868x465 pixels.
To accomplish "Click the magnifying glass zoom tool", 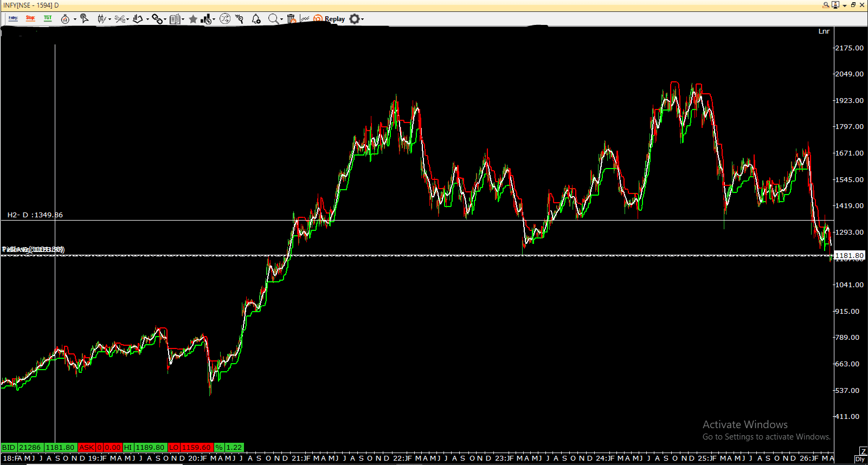I will pos(274,19).
